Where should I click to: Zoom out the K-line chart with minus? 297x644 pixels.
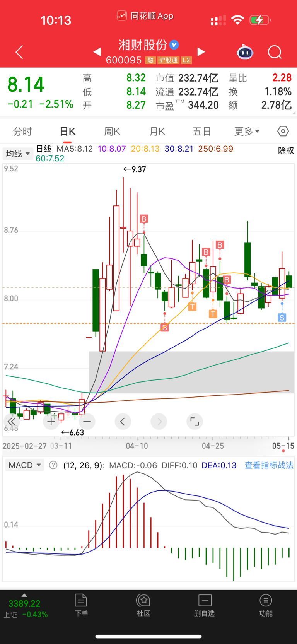[x=87, y=422]
